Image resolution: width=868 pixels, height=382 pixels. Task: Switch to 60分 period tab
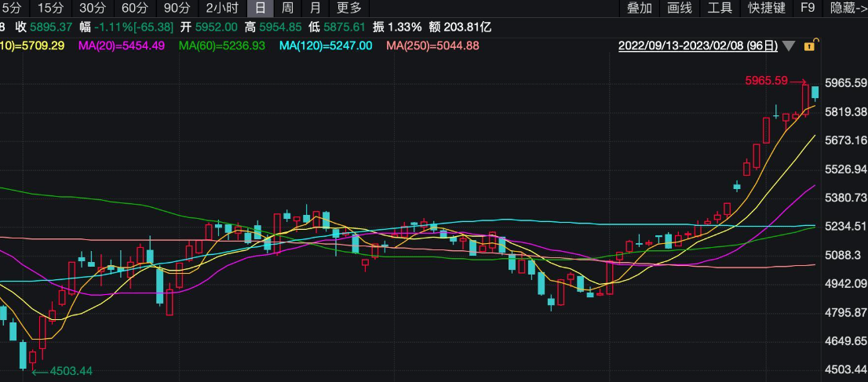(135, 8)
